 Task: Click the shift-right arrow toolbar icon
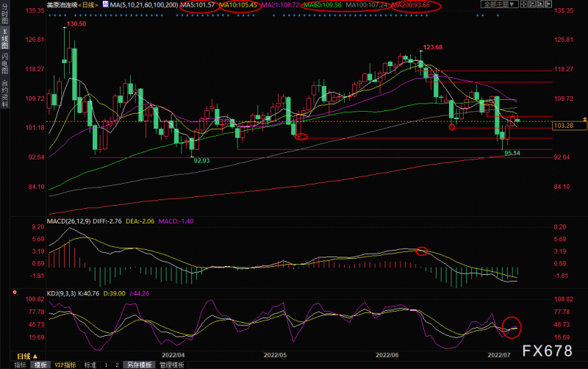548,4
